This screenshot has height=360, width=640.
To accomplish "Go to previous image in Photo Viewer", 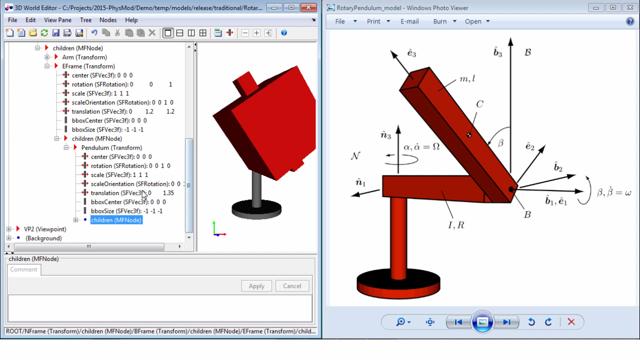I will coord(458,322).
